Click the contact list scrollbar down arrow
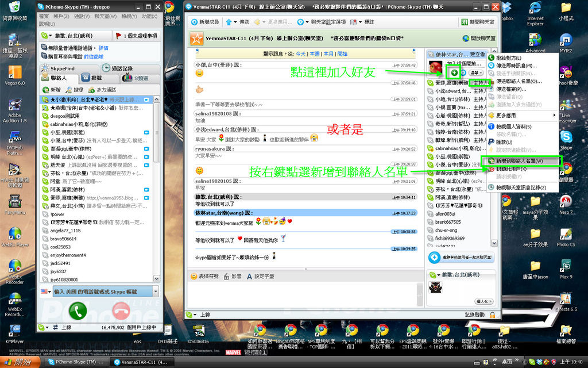The width and height of the screenshot is (588, 368). click(x=157, y=279)
